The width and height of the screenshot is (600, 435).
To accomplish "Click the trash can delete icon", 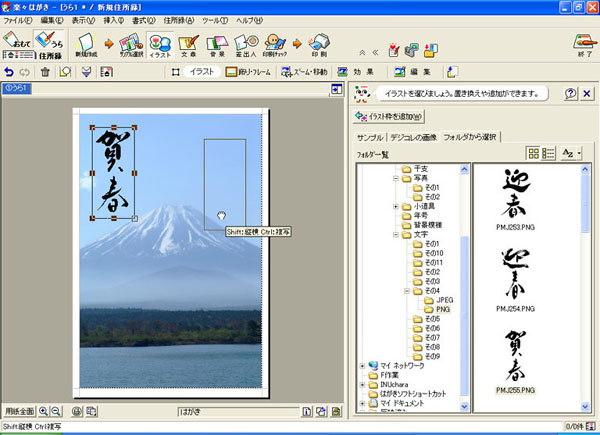I will 45,72.
